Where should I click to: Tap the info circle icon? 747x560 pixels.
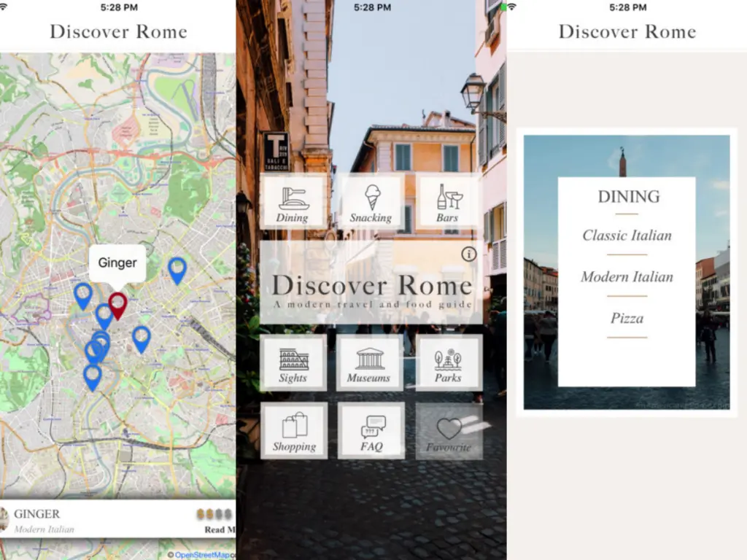469,254
